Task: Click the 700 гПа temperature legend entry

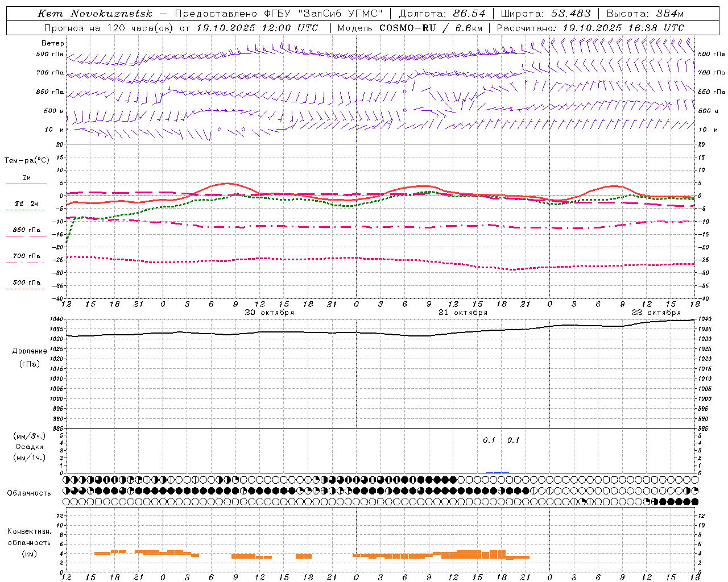Action: click(x=27, y=256)
